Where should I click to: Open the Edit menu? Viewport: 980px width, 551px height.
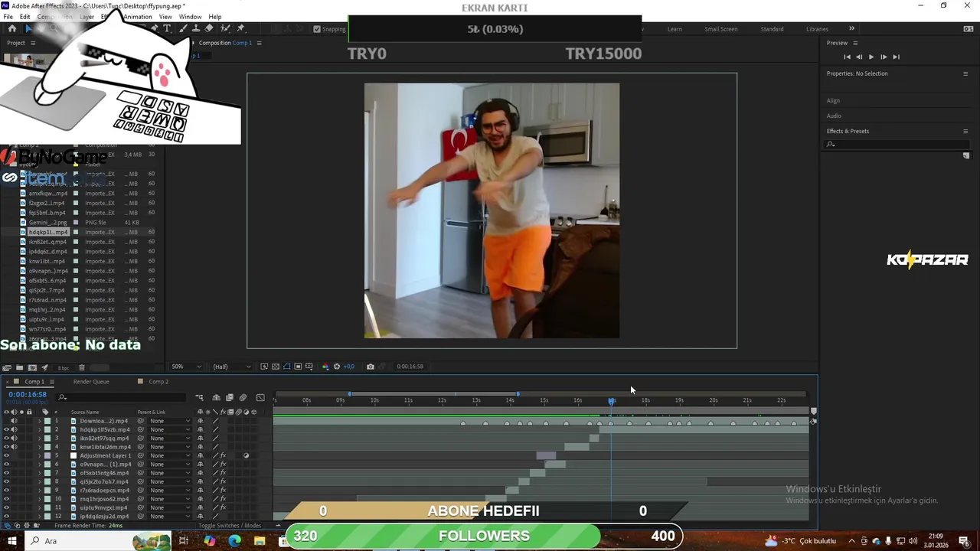pos(25,17)
